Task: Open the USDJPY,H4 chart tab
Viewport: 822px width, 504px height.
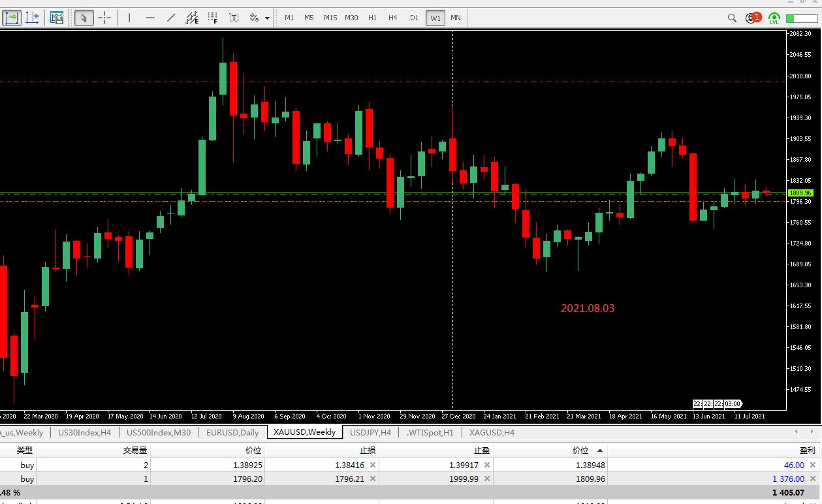Action: pyautogui.click(x=370, y=432)
